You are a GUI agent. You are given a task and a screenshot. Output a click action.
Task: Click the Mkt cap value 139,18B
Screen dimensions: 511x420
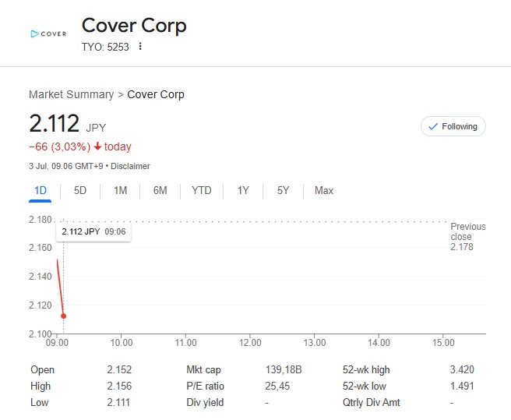click(284, 370)
